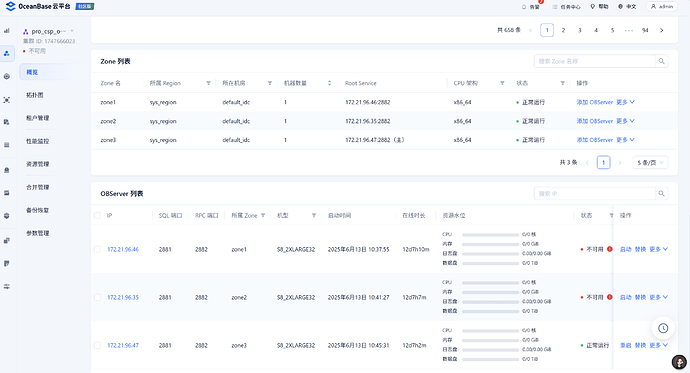This screenshot has width=690, height=373.
Task: Expand the 更多 dropdown for zone1
Action: pyautogui.click(x=625, y=102)
